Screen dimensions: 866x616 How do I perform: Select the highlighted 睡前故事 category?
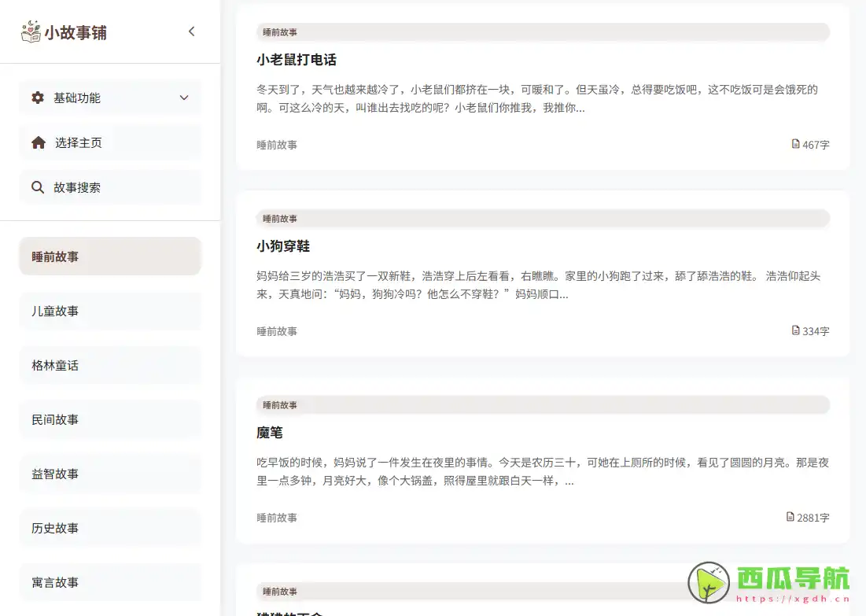tap(109, 256)
